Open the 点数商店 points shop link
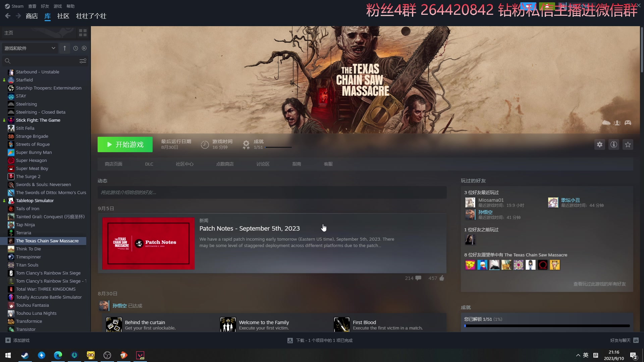 tap(225, 164)
